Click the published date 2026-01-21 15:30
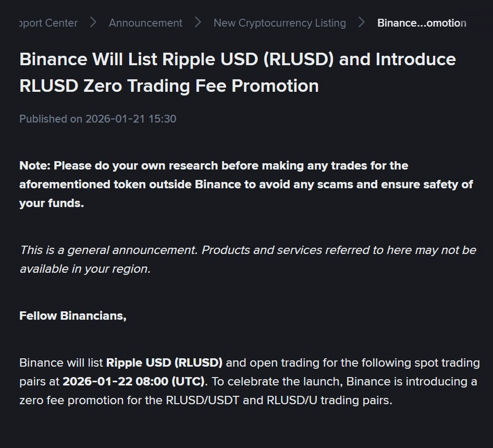493x448 pixels. point(131,119)
